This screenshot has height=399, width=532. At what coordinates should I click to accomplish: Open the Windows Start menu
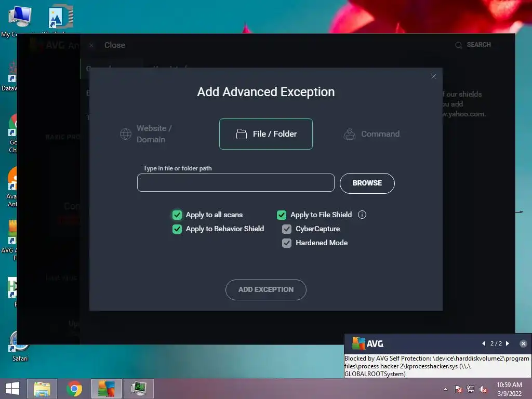coord(12,389)
